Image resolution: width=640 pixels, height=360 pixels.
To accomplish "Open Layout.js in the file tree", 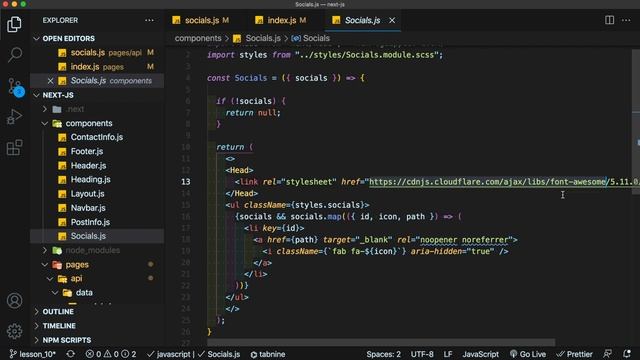I will pyautogui.click(x=87, y=194).
